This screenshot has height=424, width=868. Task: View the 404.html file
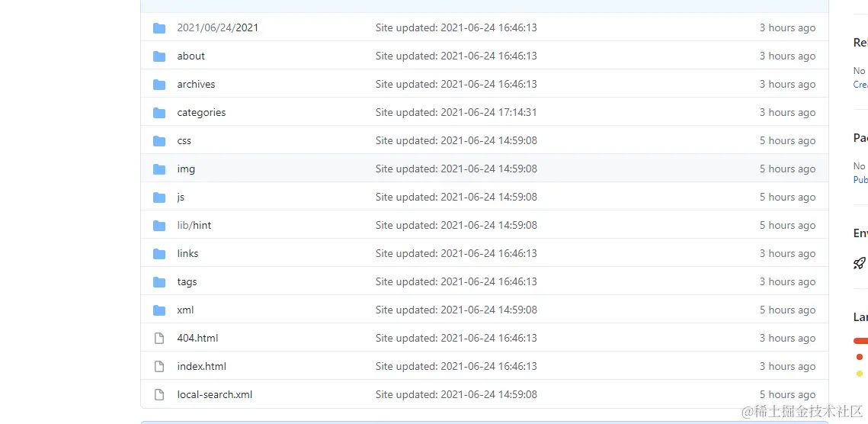(197, 338)
